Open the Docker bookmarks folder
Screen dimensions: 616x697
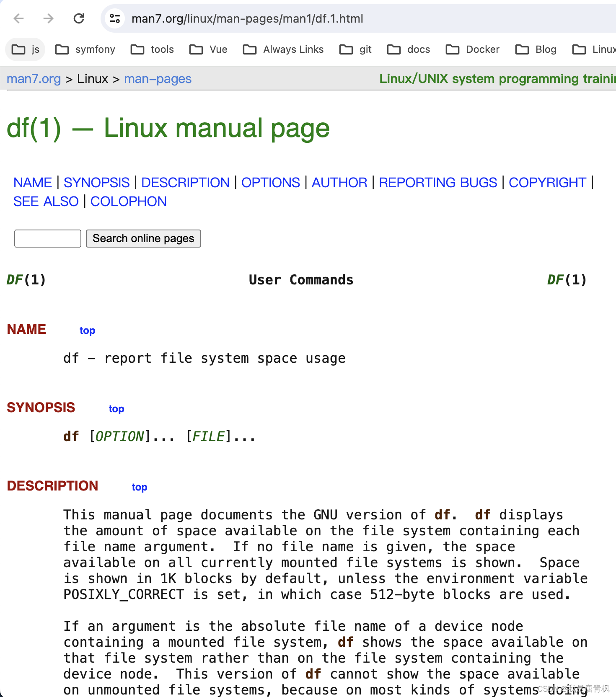[473, 49]
